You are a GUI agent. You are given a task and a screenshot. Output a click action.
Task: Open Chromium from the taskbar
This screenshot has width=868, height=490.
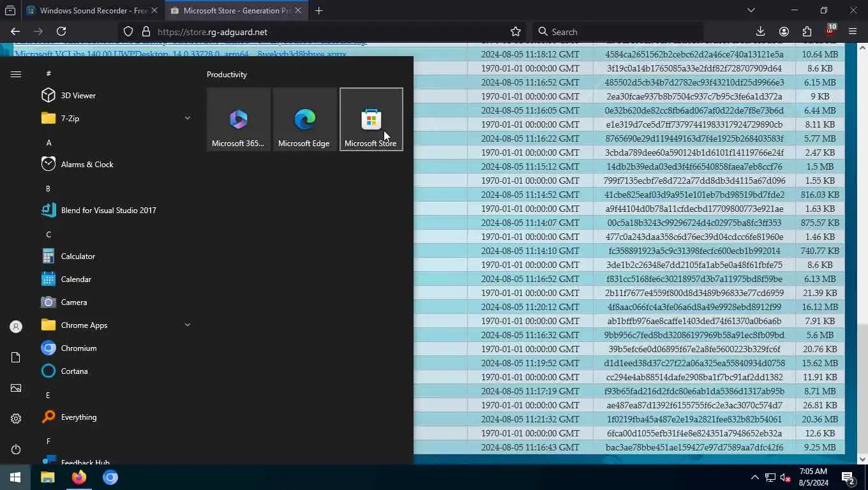click(110, 477)
